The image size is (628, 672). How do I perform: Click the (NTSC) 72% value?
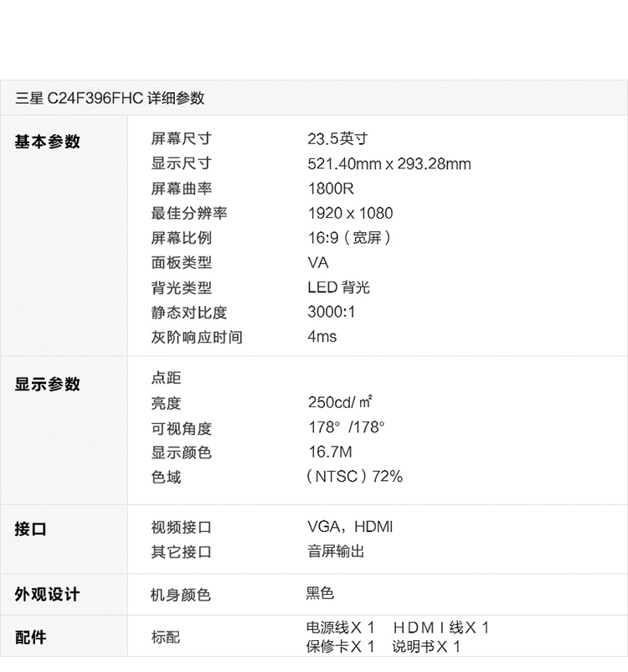[355, 476]
